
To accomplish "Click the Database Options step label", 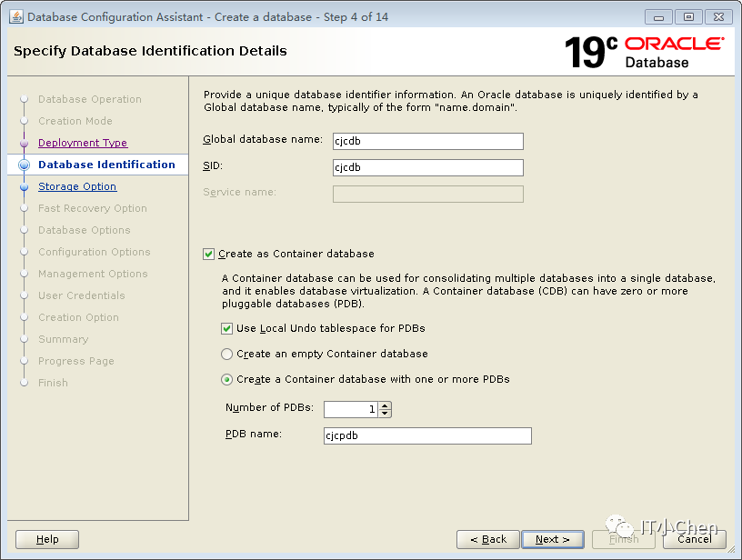I will coord(85,230).
